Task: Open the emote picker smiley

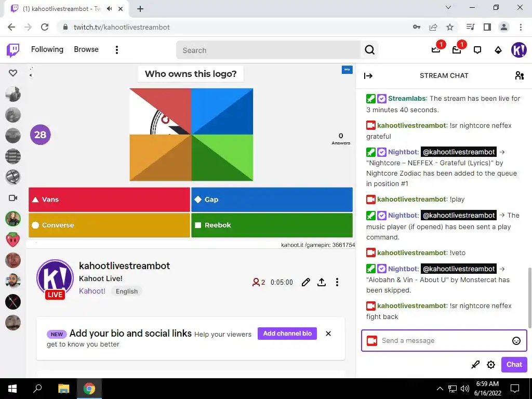Action: (516, 341)
